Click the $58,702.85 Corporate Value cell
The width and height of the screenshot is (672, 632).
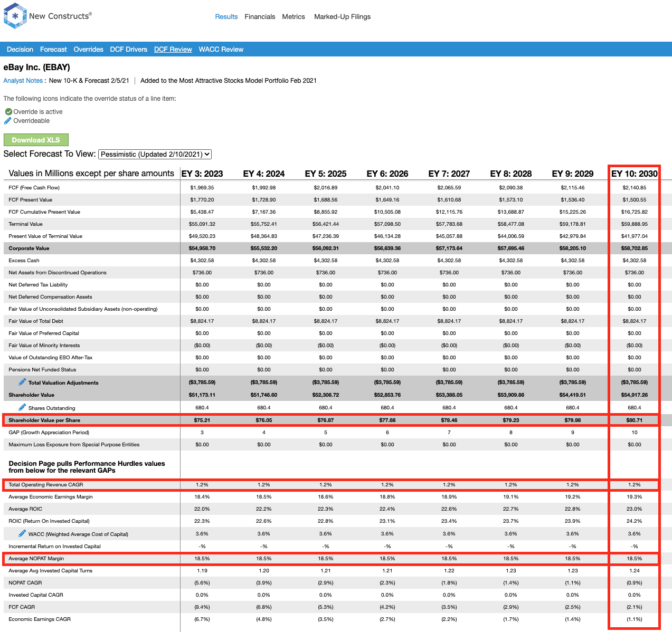click(635, 248)
